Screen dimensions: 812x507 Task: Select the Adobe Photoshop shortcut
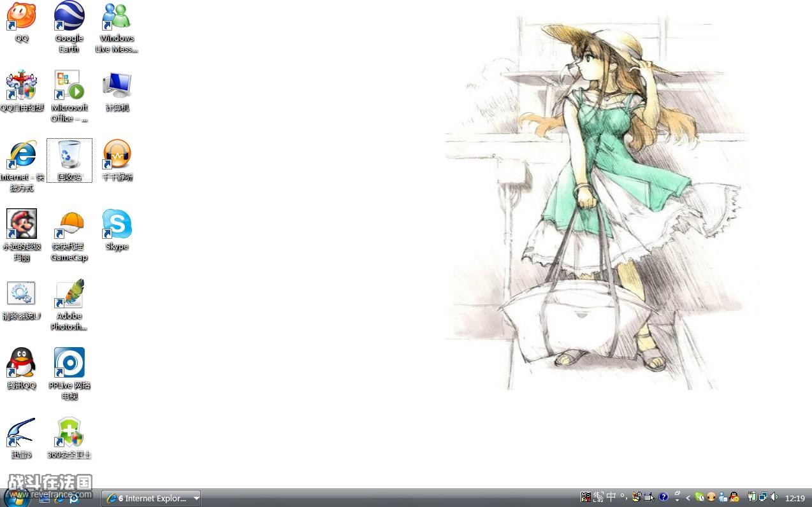tap(69, 304)
